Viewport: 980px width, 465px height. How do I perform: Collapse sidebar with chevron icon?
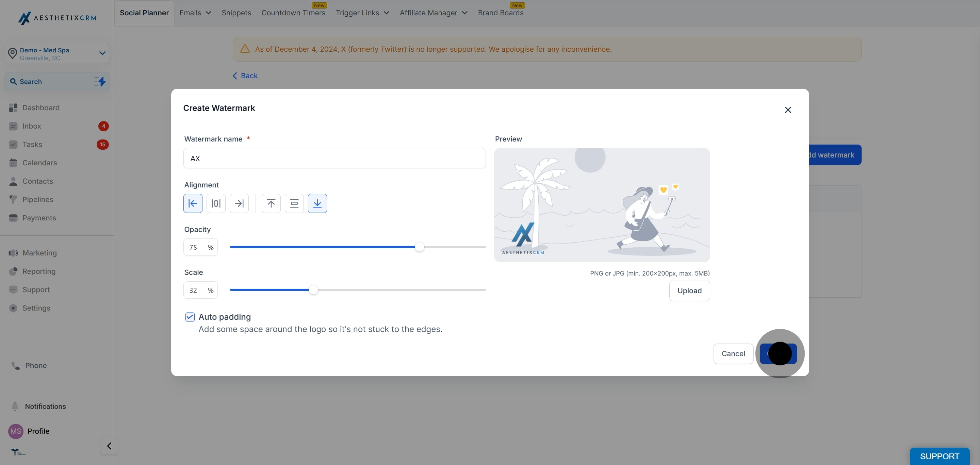coord(109,446)
